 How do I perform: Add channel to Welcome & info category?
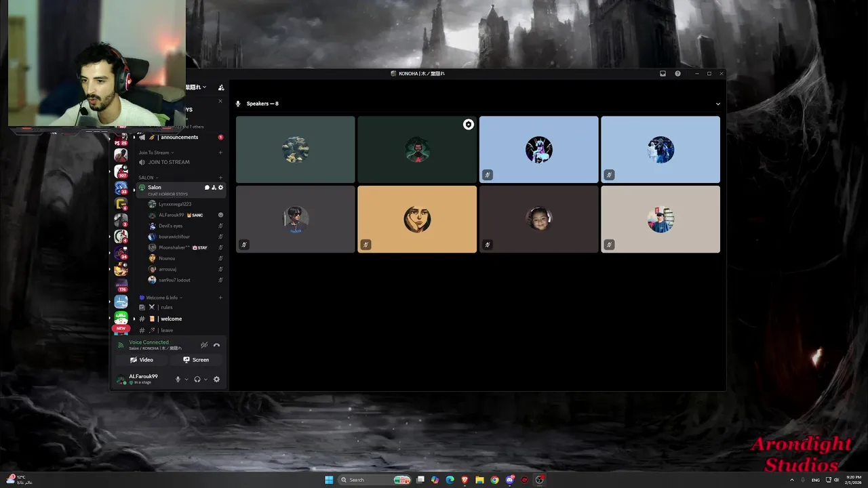pyautogui.click(x=220, y=298)
